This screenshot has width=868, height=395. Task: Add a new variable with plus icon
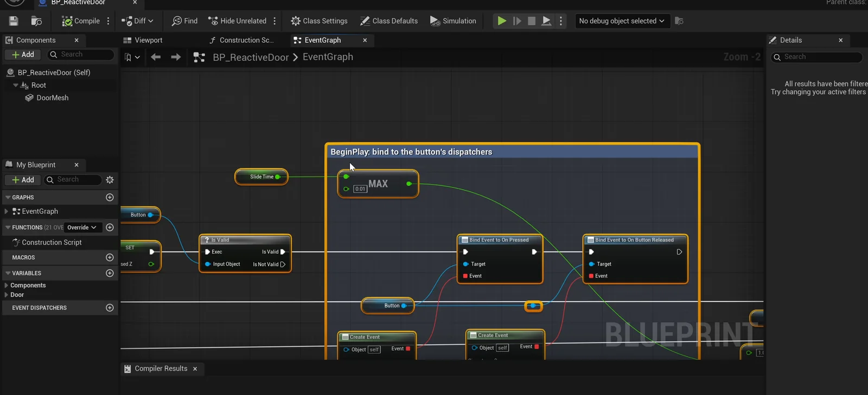pos(110,273)
